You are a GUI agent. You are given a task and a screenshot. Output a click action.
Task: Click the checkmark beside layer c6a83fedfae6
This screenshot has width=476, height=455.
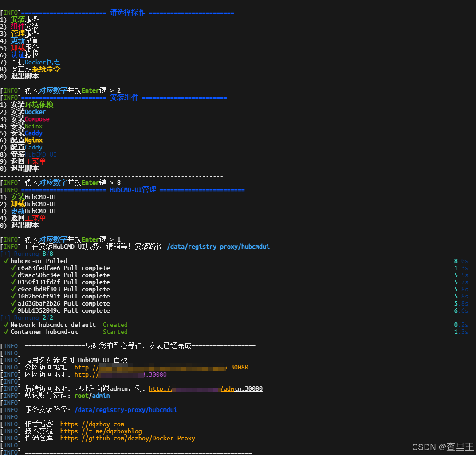tap(13, 268)
